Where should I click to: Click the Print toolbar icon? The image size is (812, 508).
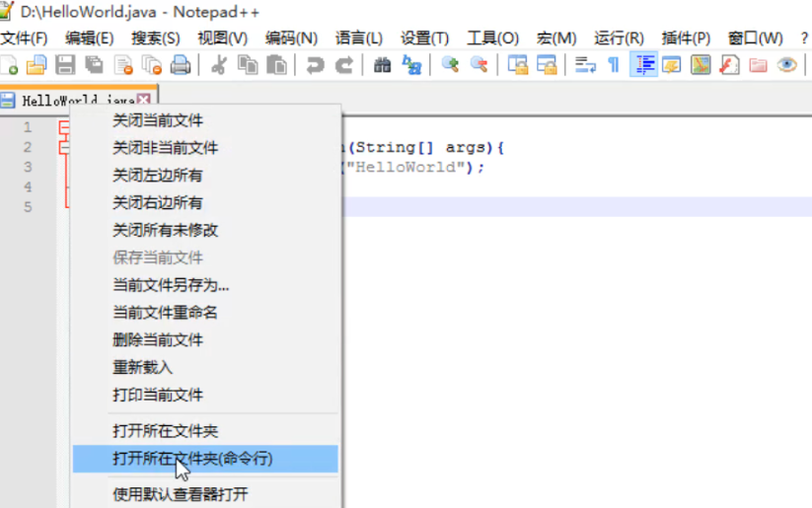pyautogui.click(x=181, y=65)
